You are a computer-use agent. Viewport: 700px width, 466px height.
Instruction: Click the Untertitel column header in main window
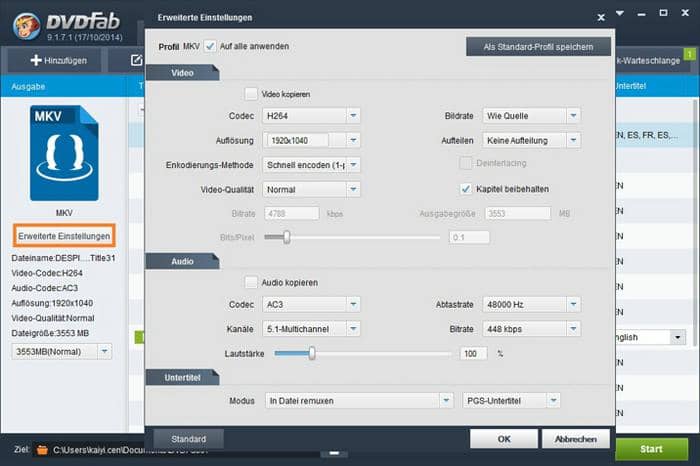630,86
